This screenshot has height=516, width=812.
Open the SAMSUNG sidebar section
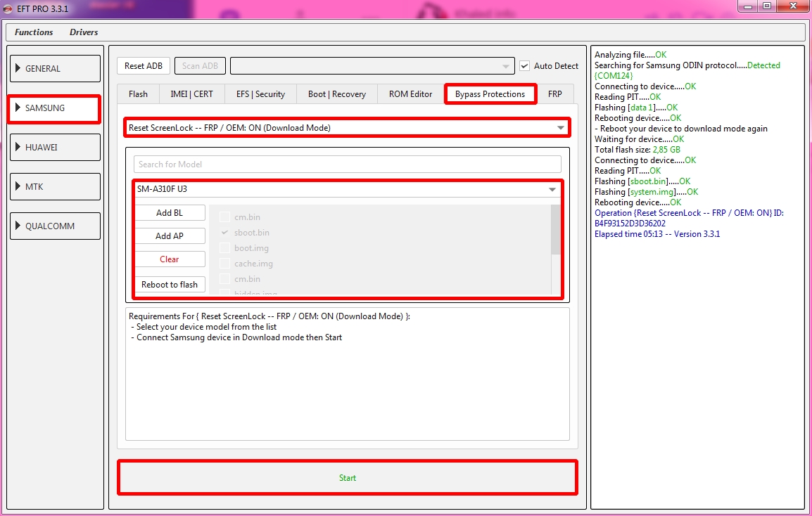coord(54,108)
